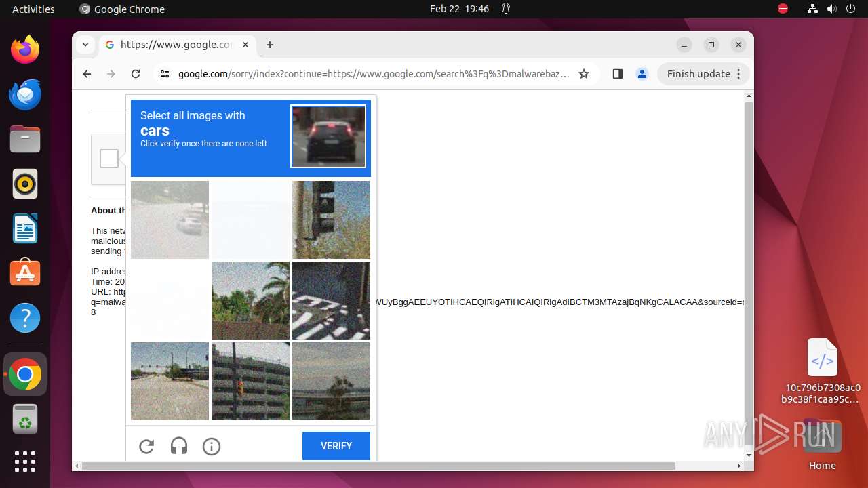Open Help from the dock
The image size is (868, 488).
(25, 318)
